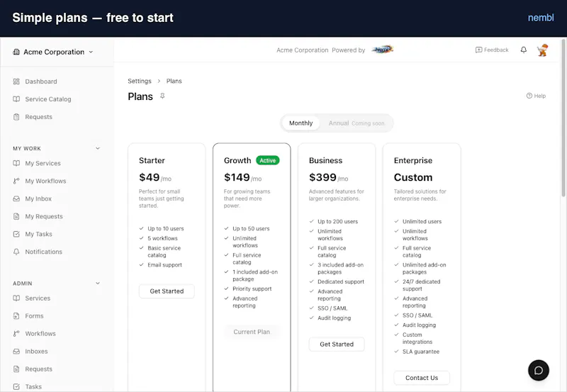Click the 'Up to 200 users' feature

(x=338, y=222)
